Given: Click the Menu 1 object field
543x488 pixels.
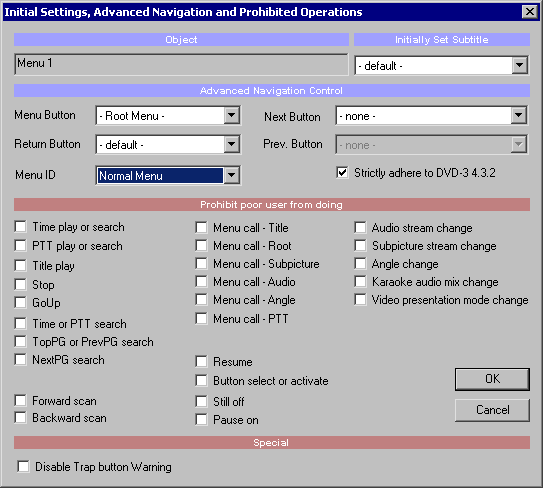Looking at the screenshot, I should pyautogui.click(x=181, y=64).
